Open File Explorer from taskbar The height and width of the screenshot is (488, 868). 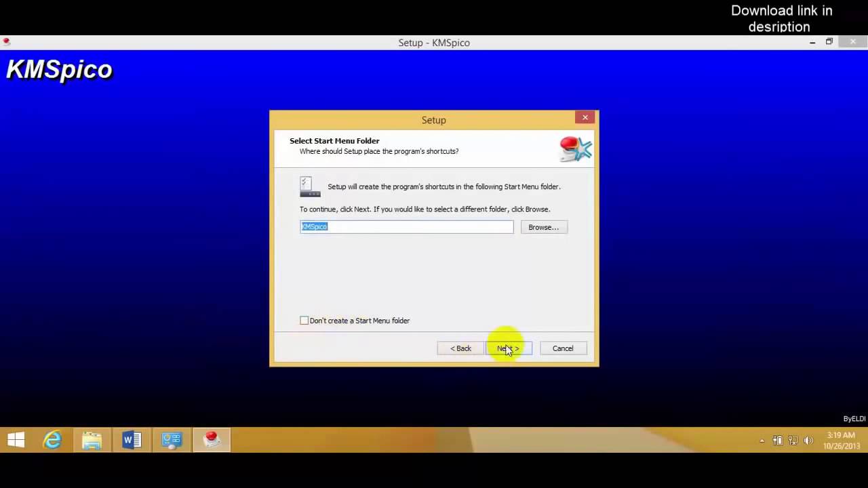(x=92, y=441)
